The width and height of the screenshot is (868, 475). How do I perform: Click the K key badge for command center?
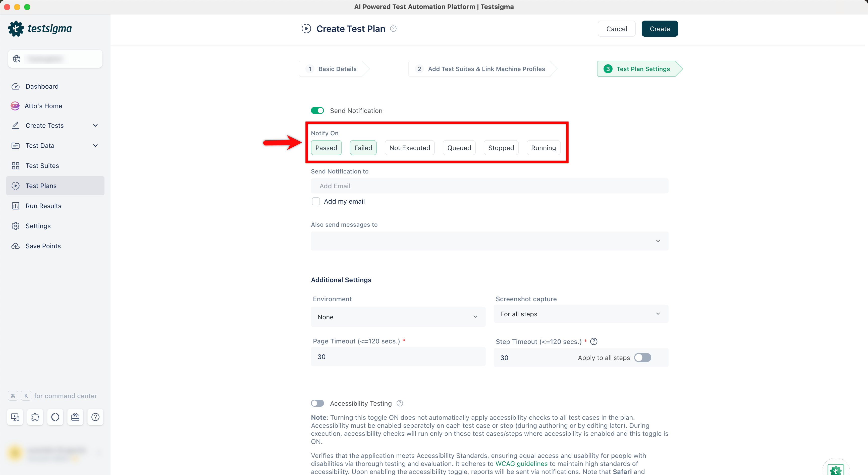(26, 396)
